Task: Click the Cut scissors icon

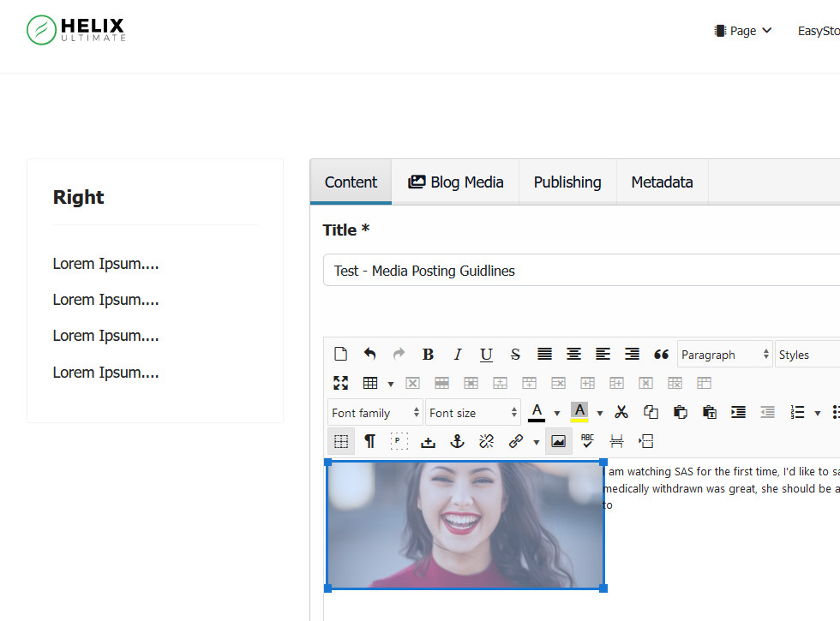Action: 621,412
